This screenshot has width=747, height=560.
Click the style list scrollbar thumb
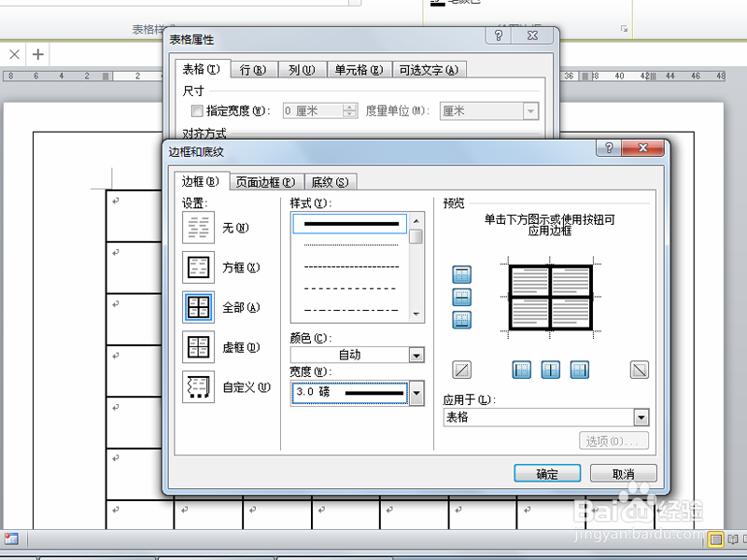(416, 237)
